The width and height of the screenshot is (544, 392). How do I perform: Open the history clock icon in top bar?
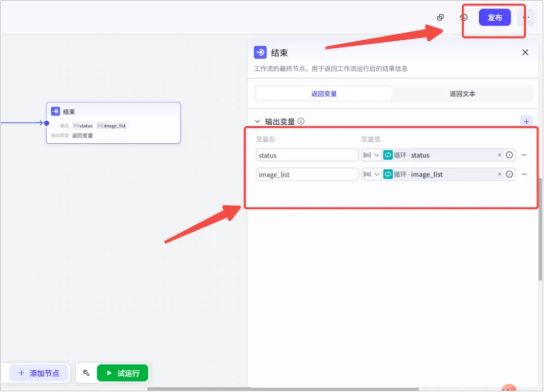tap(464, 17)
